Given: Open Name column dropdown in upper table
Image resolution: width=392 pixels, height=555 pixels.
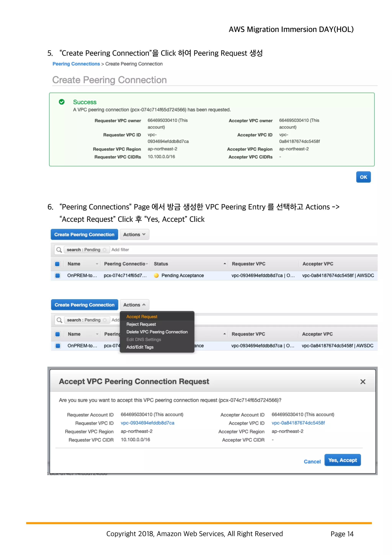Looking at the screenshot, I should pyautogui.click(x=97, y=264).
